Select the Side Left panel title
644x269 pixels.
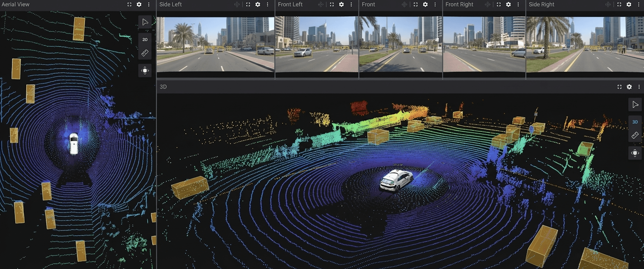click(x=170, y=4)
